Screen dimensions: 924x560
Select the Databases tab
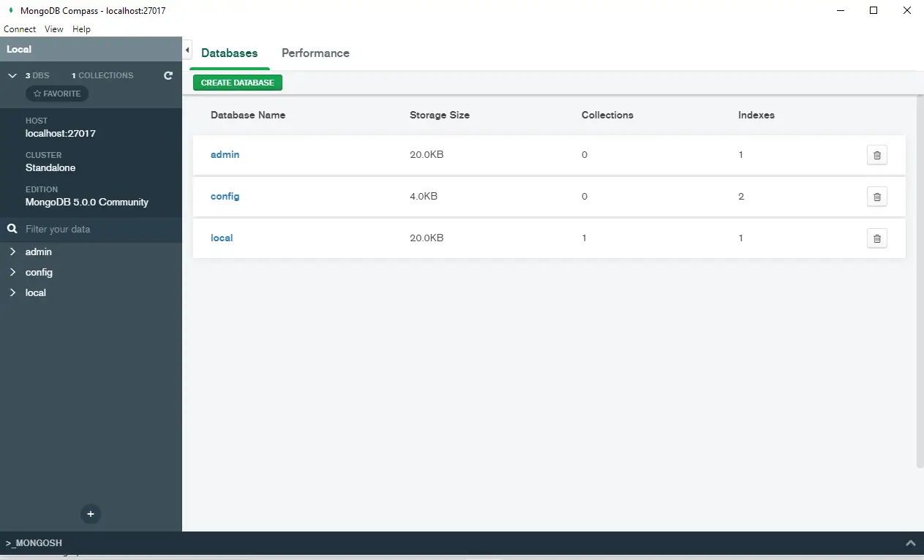pyautogui.click(x=230, y=53)
